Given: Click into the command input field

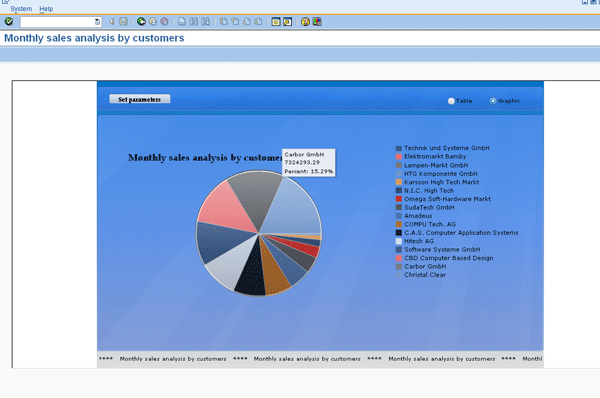Looking at the screenshot, I should point(57,22).
